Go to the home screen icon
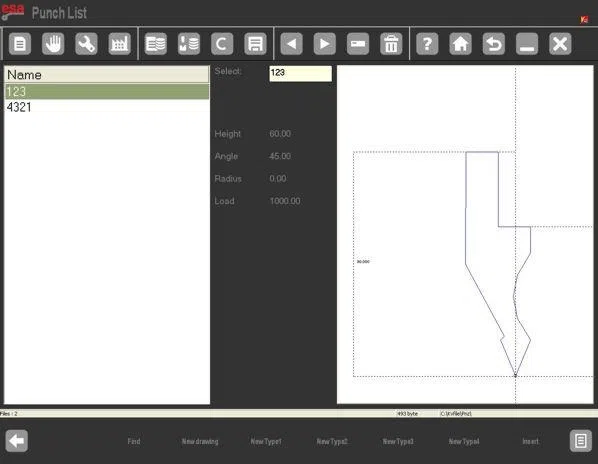 (x=460, y=44)
